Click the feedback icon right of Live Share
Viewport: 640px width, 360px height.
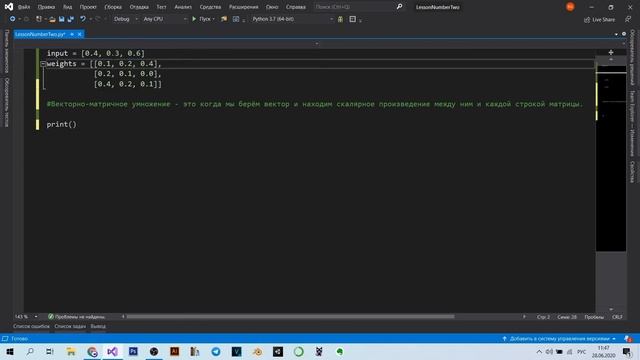[x=628, y=20]
